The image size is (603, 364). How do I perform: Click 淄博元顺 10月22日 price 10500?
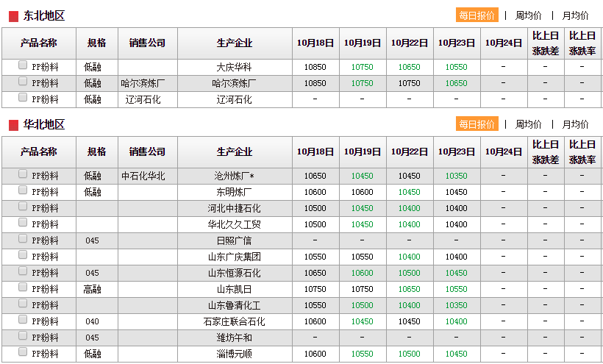pos(409,354)
